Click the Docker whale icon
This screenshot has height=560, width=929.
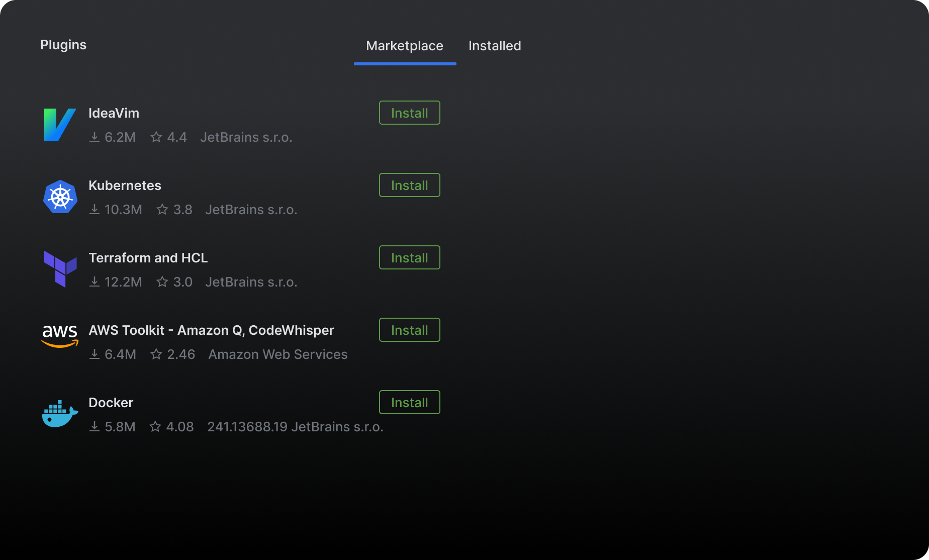point(60,414)
